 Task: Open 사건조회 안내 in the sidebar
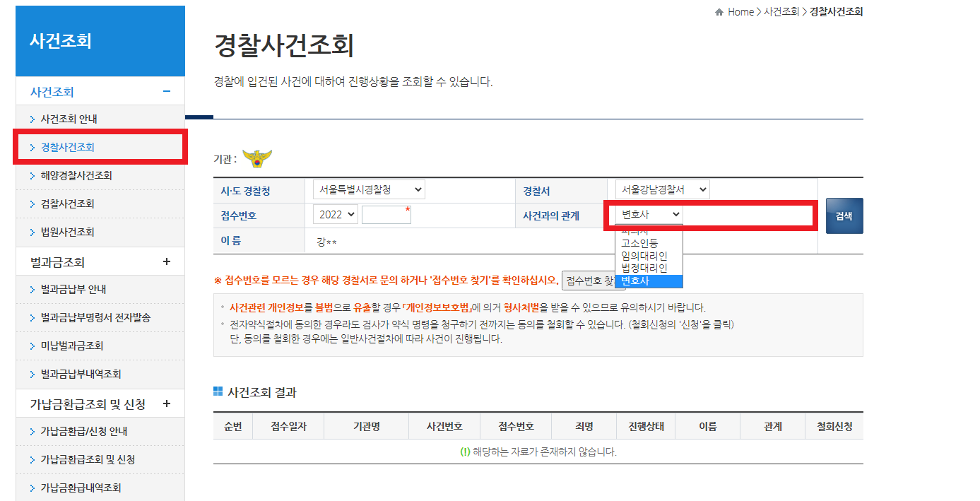[x=69, y=119]
